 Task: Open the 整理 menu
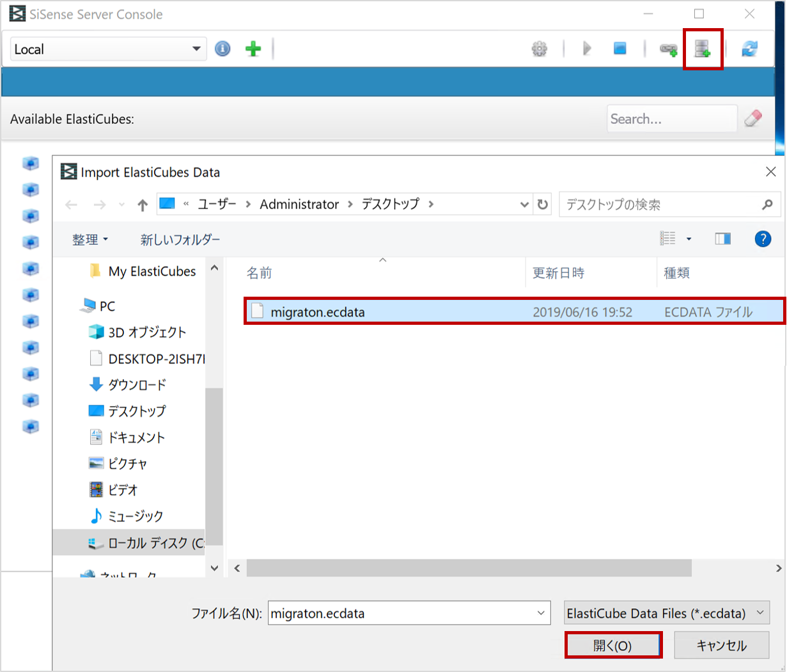90,240
